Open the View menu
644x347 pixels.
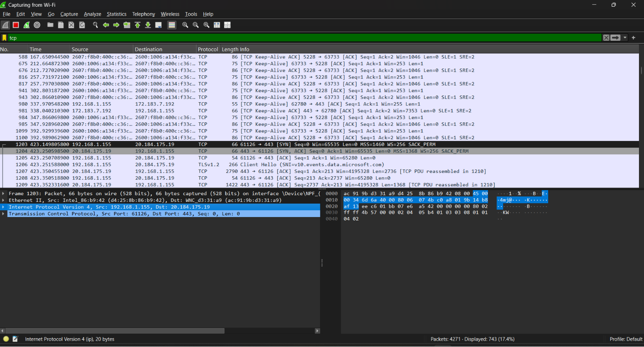point(36,14)
